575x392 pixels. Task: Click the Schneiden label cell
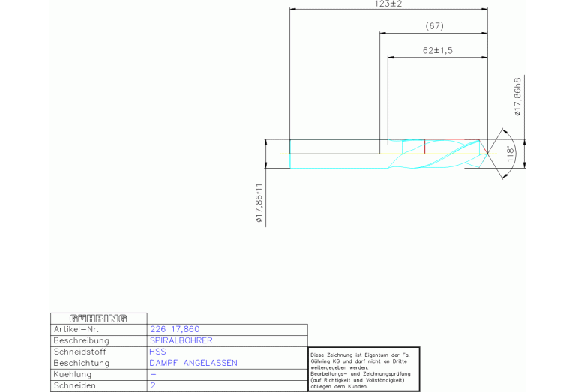[75, 385]
